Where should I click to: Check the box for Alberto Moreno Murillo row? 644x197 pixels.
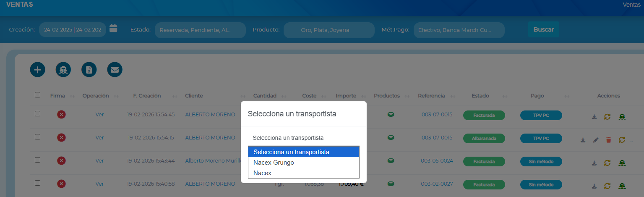click(38, 160)
